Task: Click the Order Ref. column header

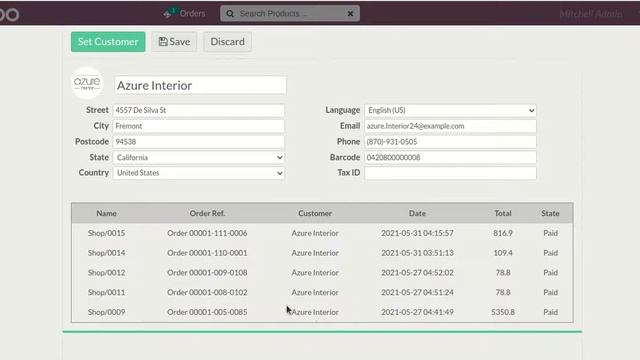Action: coord(207,213)
